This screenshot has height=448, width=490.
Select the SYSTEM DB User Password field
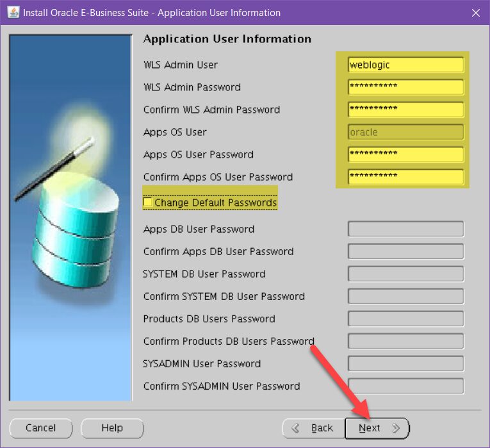(405, 274)
